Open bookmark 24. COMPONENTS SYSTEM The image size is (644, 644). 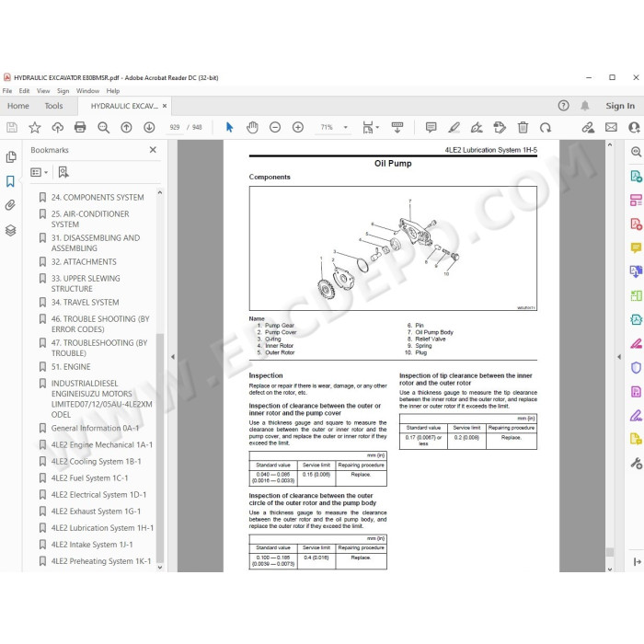pyautogui.click(x=98, y=198)
